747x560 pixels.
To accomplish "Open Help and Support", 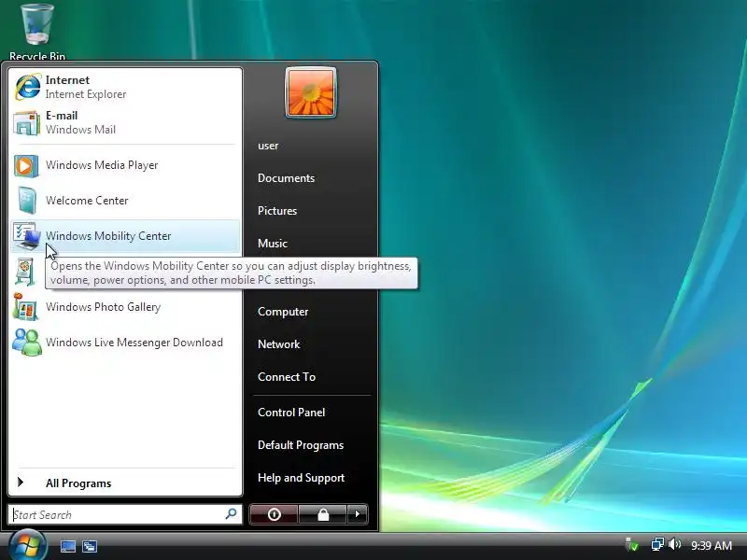I will coord(301,478).
